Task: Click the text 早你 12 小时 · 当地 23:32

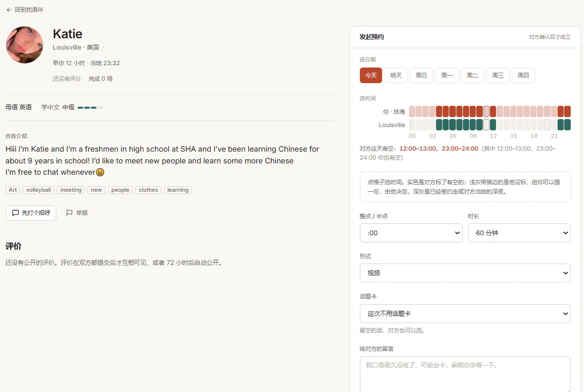Action: coord(86,63)
